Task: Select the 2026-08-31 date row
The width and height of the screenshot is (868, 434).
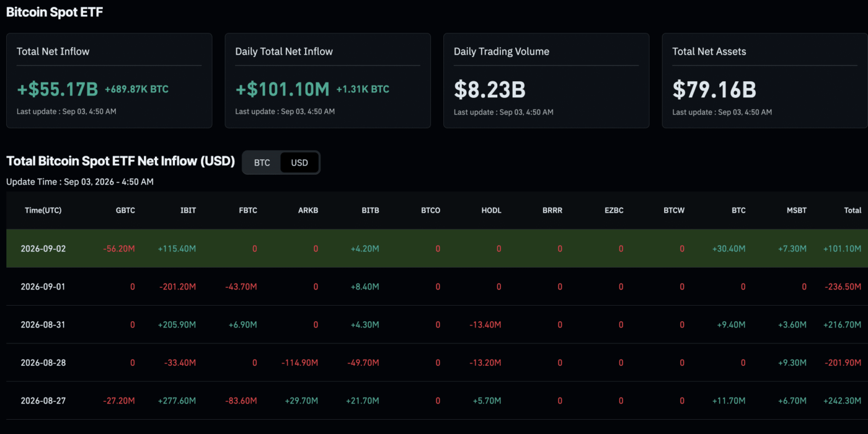Action: point(437,324)
